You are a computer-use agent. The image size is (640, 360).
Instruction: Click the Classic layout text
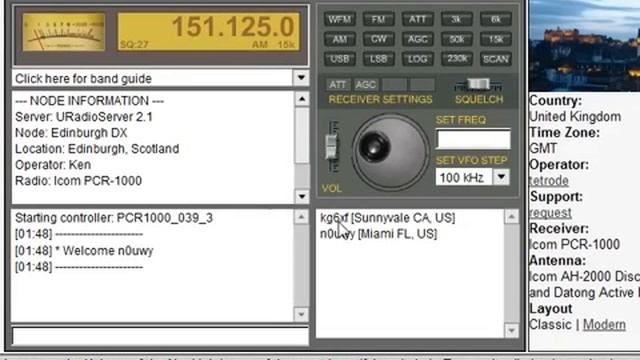(x=550, y=325)
